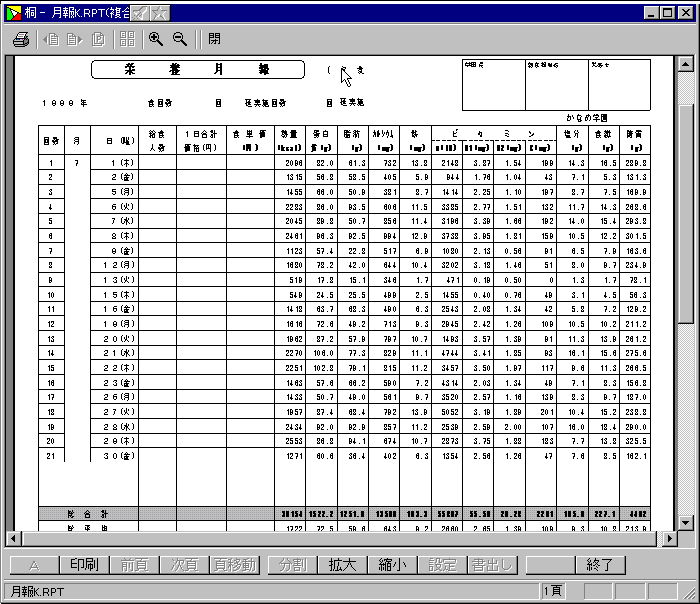
Task: Click the zoom out magnifier icon
Action: click(x=180, y=40)
